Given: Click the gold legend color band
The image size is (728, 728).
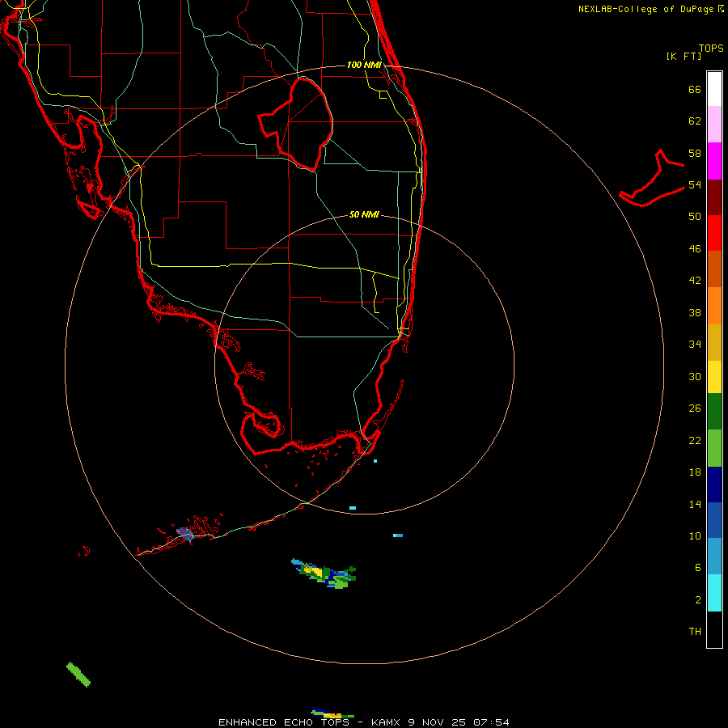Looking at the screenshot, I should 714,342.
